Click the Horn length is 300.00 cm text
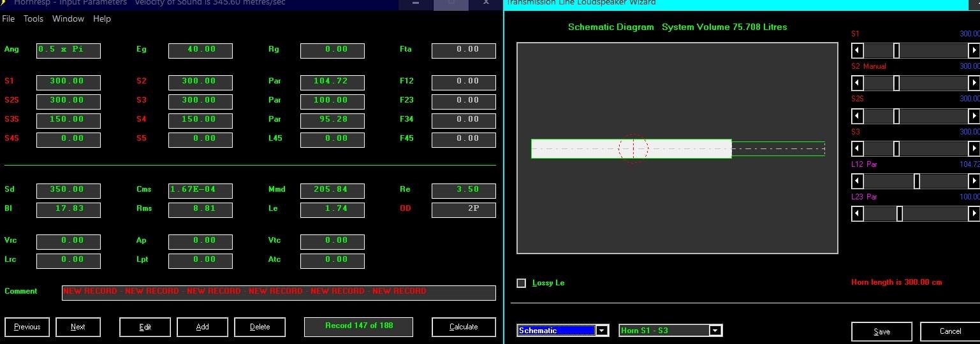 (x=896, y=282)
